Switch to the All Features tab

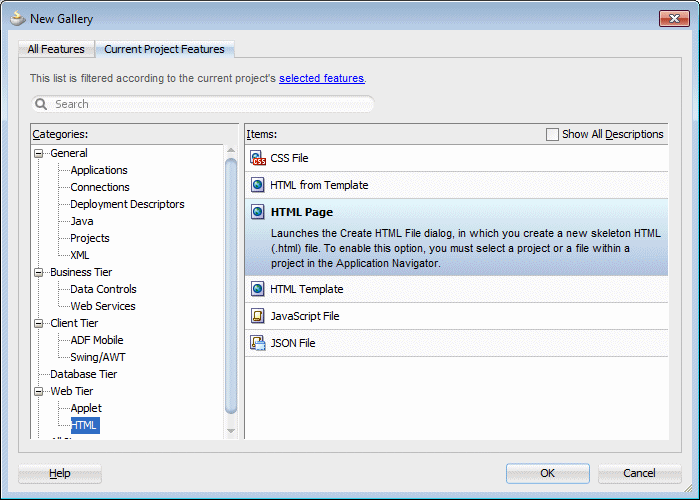coord(55,49)
